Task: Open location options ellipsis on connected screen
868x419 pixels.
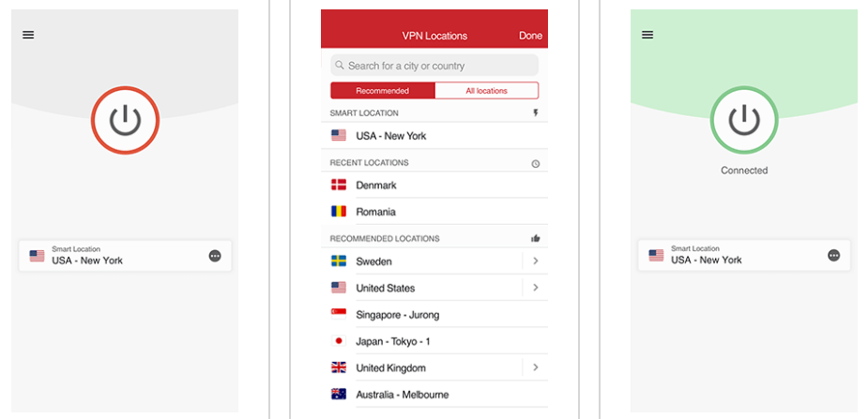Action: 833,255
